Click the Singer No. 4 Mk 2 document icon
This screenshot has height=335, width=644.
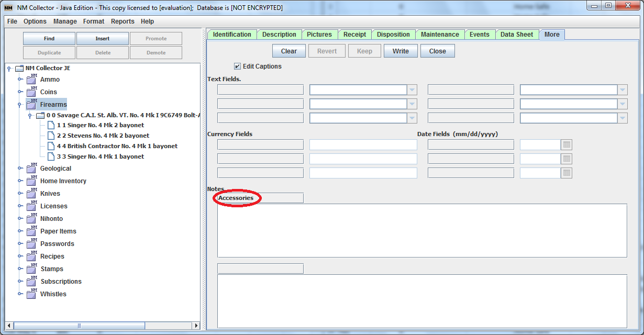[x=51, y=125]
